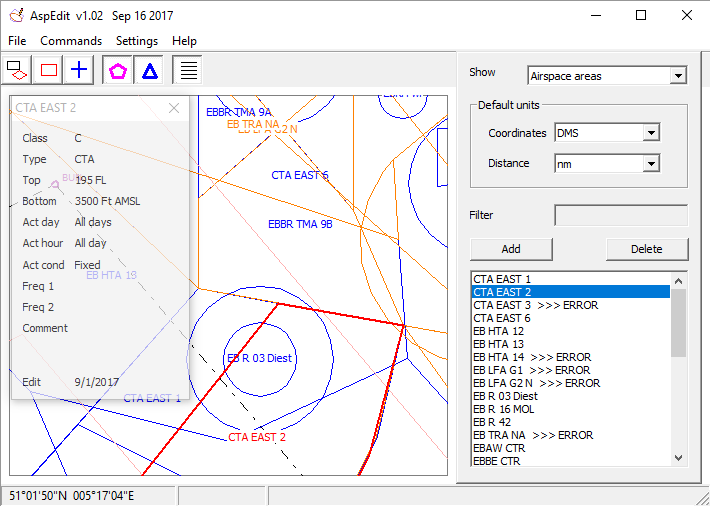This screenshot has height=506, width=710.
Task: Maximize the AspEdit window
Action: 641,15
